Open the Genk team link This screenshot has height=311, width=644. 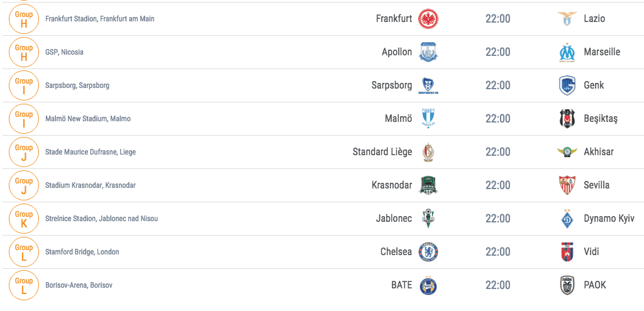coord(594,85)
